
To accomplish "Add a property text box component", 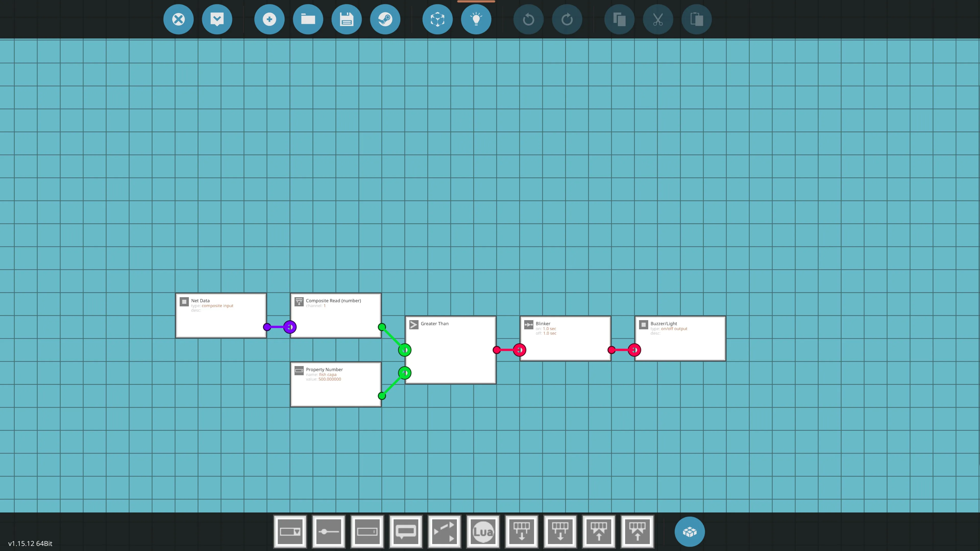I will click(x=367, y=531).
